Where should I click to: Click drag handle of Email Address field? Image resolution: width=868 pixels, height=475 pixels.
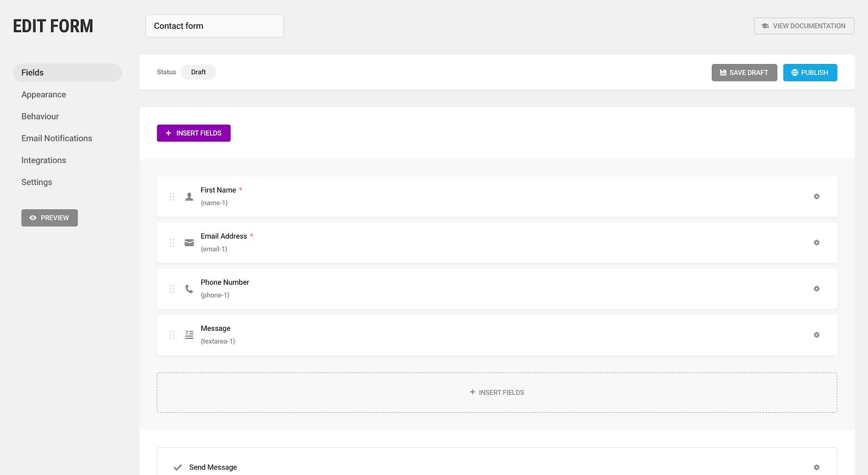pos(172,242)
